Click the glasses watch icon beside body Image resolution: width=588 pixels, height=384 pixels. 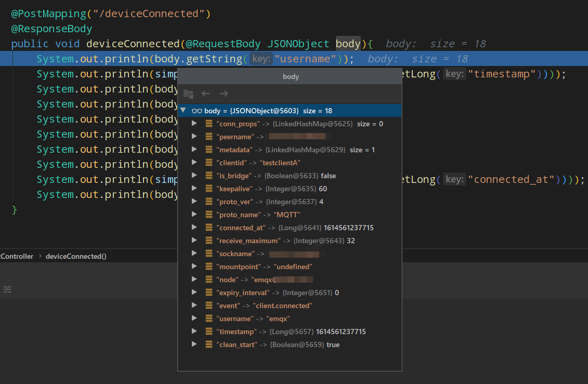197,111
